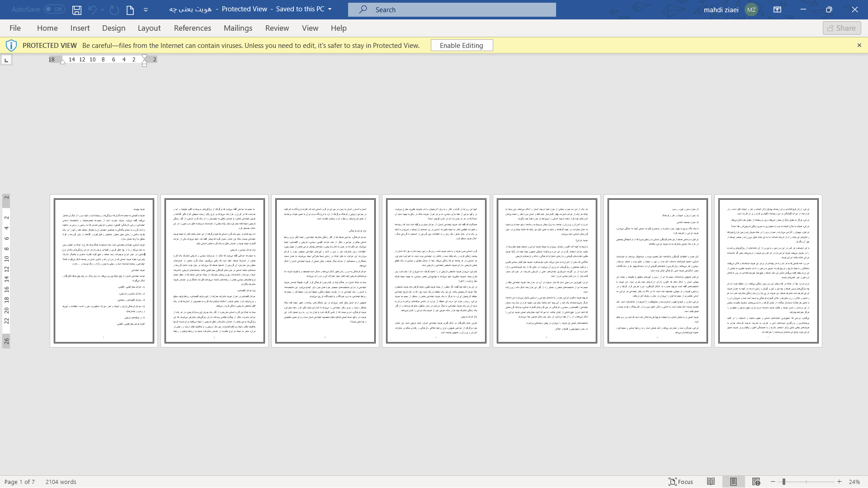
Task: Open the View ribbon tab
Action: (310, 28)
